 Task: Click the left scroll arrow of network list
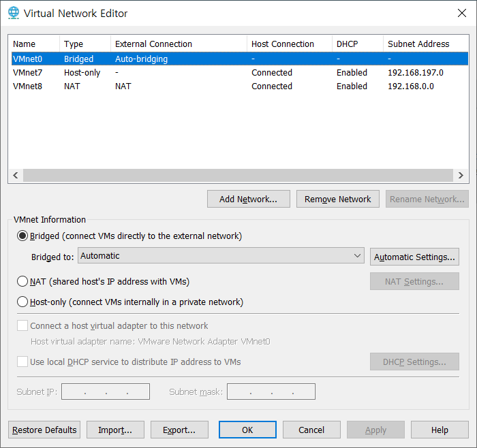pos(16,176)
